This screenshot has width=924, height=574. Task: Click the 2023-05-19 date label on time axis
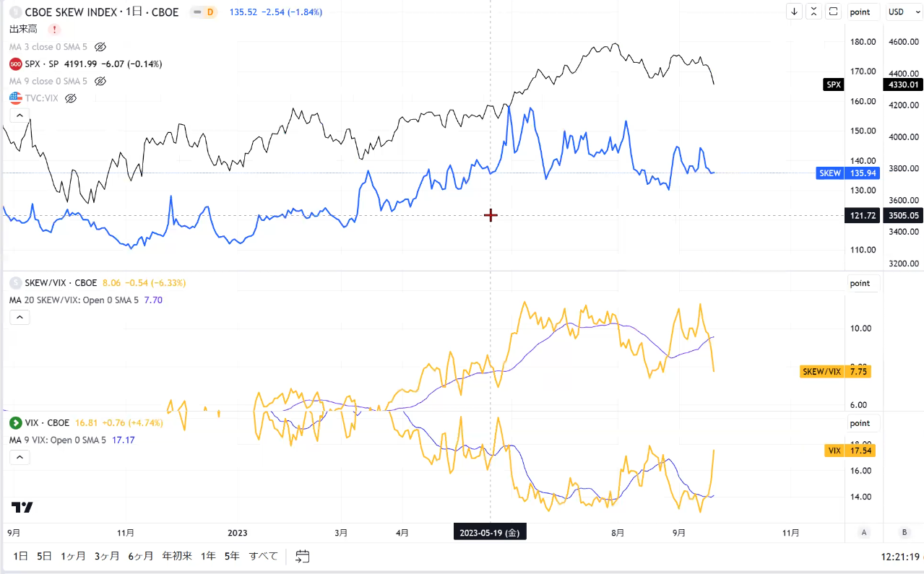(x=490, y=533)
